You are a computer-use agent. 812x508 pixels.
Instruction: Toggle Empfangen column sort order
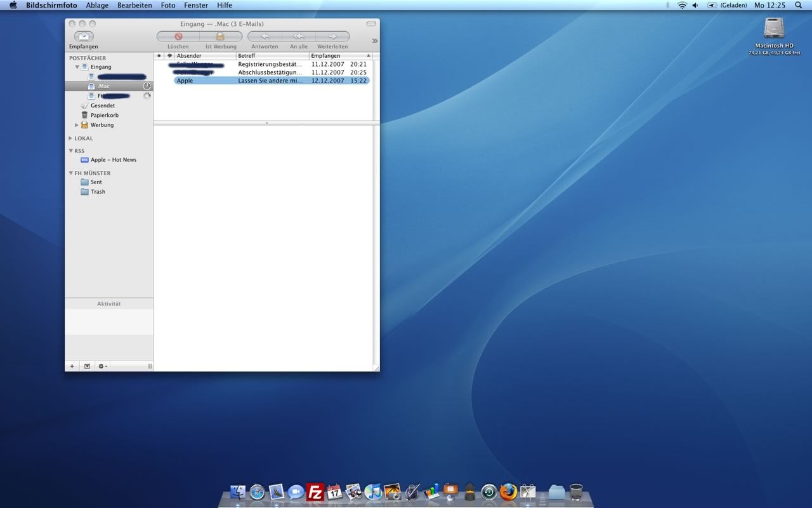pos(341,56)
